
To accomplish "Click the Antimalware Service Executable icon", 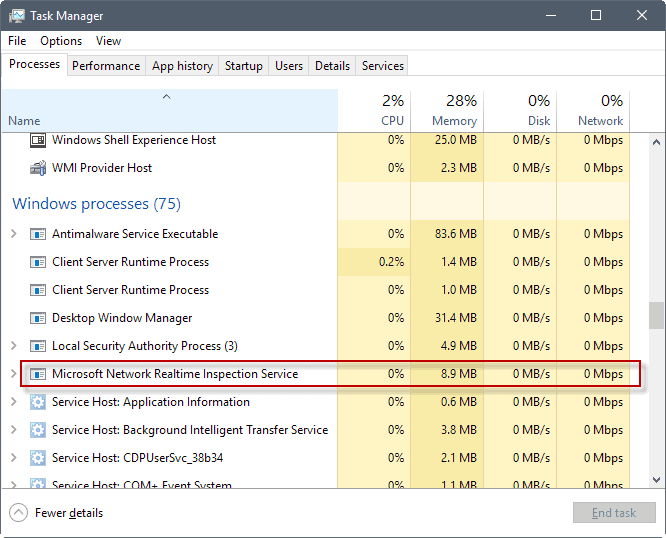I will pyautogui.click(x=38, y=234).
